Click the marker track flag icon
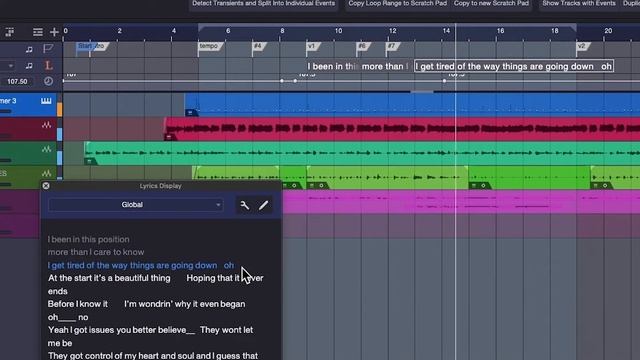640x360 pixels. (x=48, y=49)
